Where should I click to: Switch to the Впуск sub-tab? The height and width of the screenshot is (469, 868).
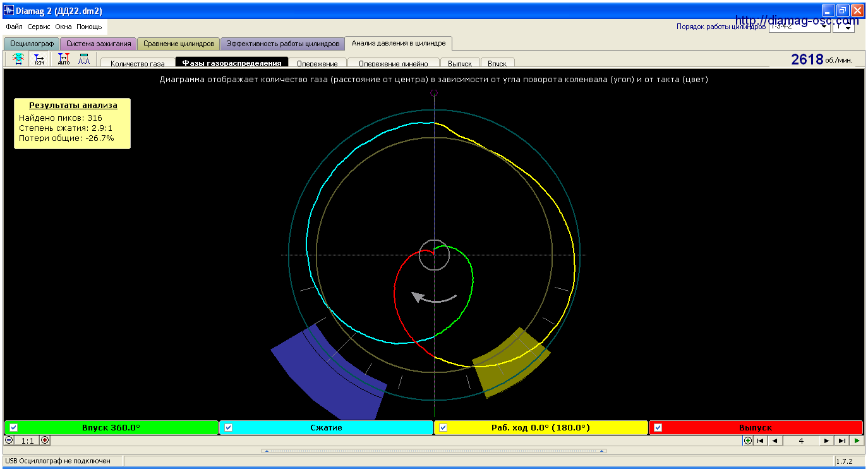click(498, 63)
